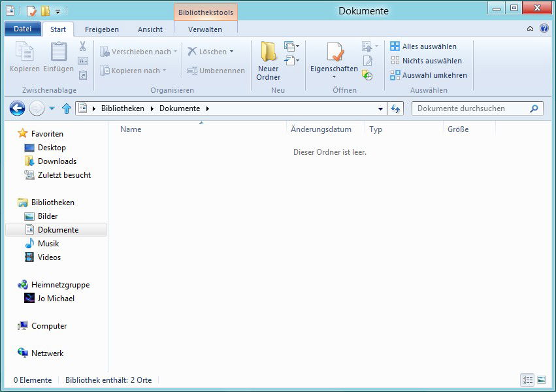Image resolution: width=556 pixels, height=392 pixels.
Task: Switch to large icons view in status bar
Action: [x=542, y=380]
